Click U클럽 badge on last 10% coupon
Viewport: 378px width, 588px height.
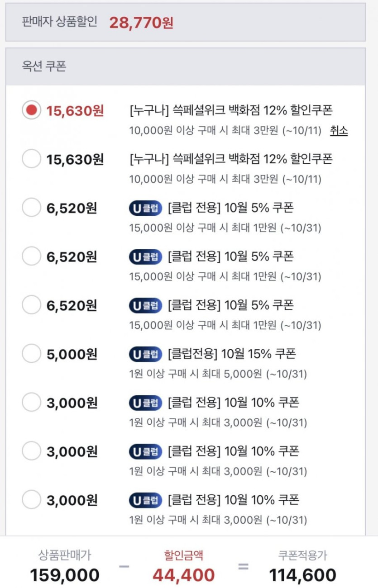[x=145, y=500]
